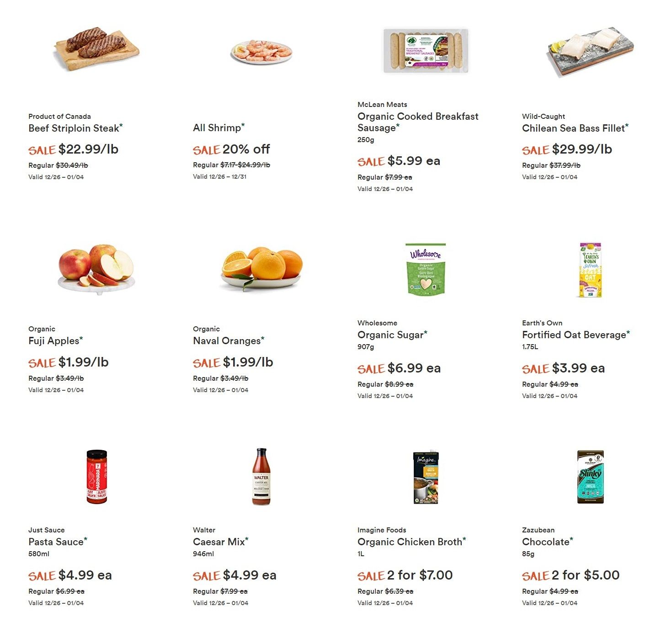This screenshot has height=633, width=672.
Task: Click the Earth's Own oat beverage carton
Action: click(x=590, y=270)
